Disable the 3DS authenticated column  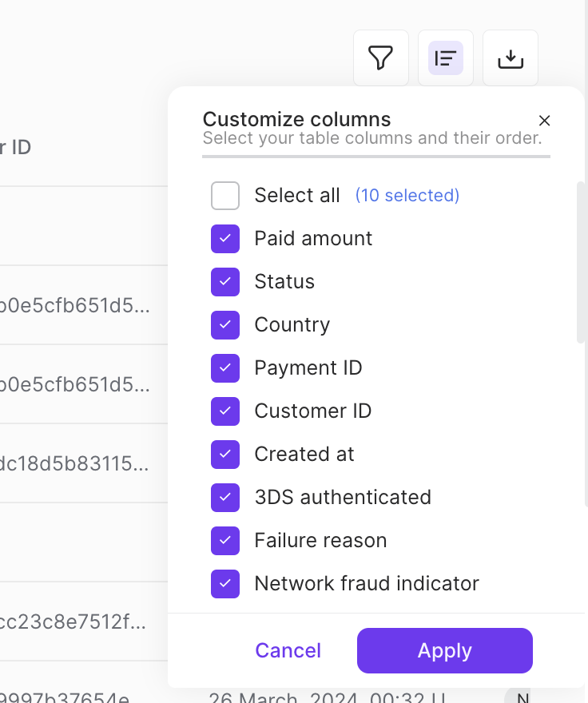click(x=225, y=497)
